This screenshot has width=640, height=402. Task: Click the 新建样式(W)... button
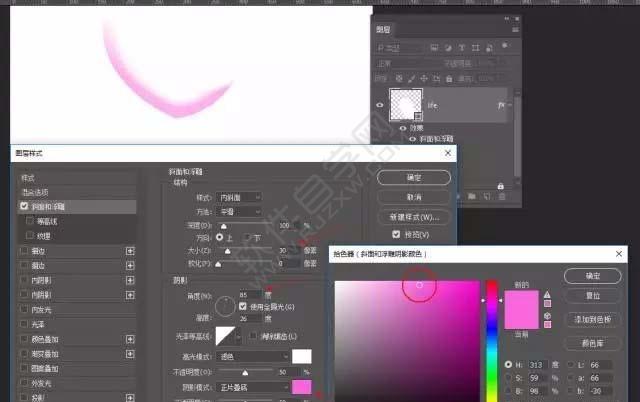[413, 217]
